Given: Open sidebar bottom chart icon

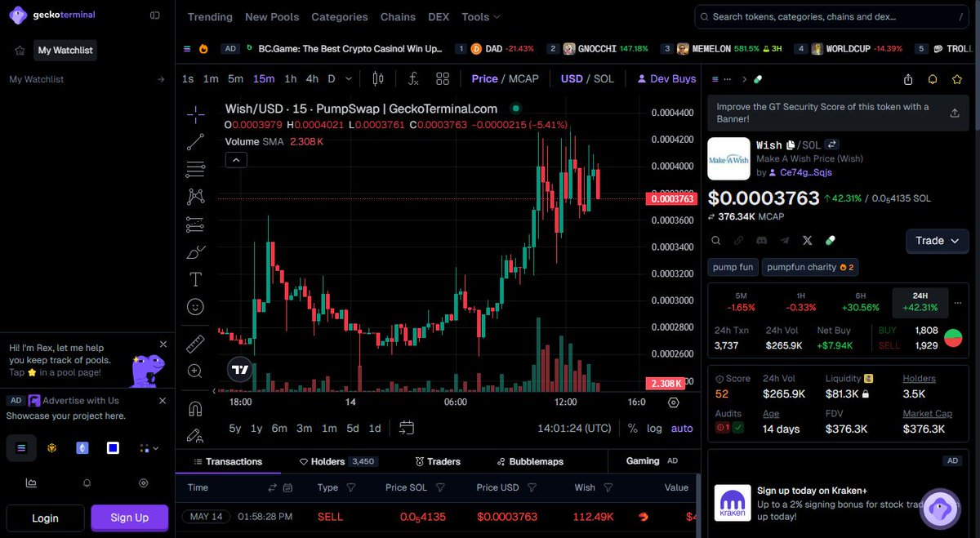Looking at the screenshot, I should click(x=31, y=482).
